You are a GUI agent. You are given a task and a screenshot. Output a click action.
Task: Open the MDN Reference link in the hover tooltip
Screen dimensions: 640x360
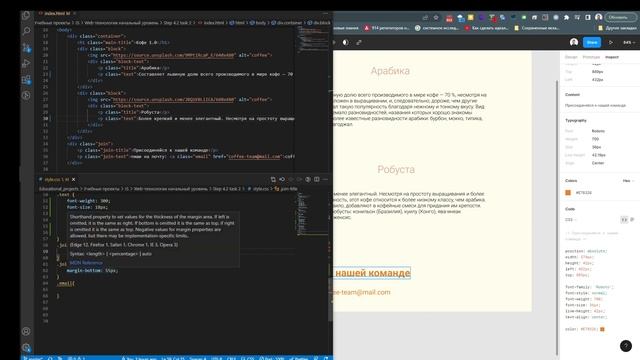[x=86, y=263]
